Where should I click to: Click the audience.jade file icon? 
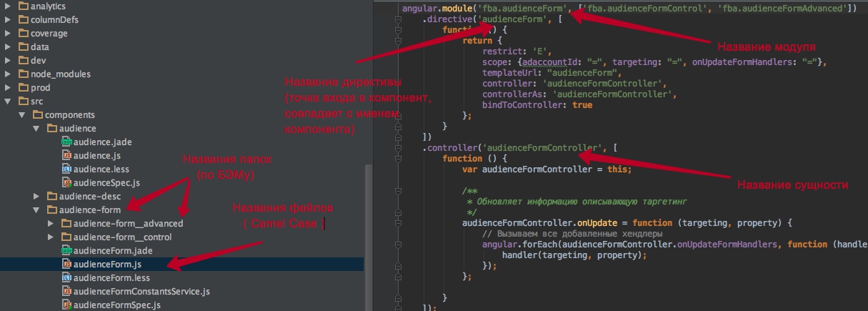pos(67,142)
